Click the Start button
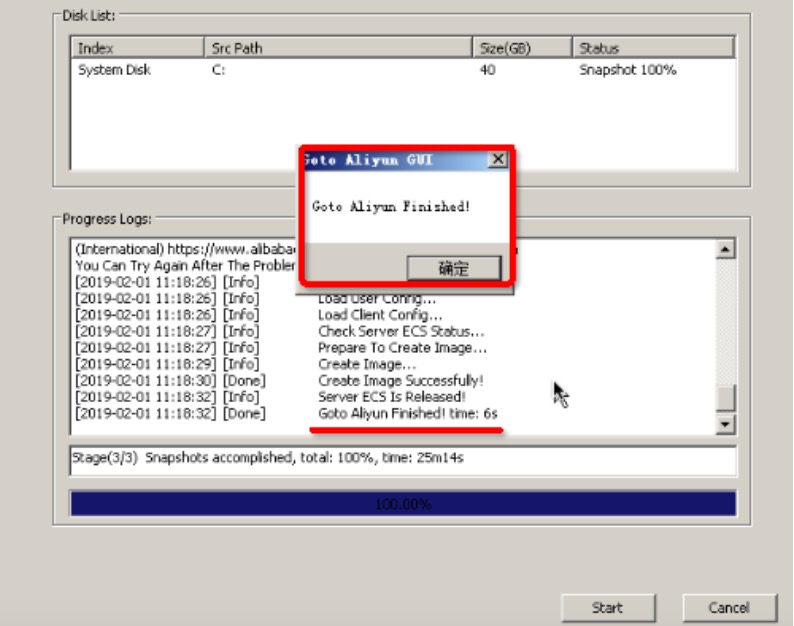 click(x=608, y=607)
